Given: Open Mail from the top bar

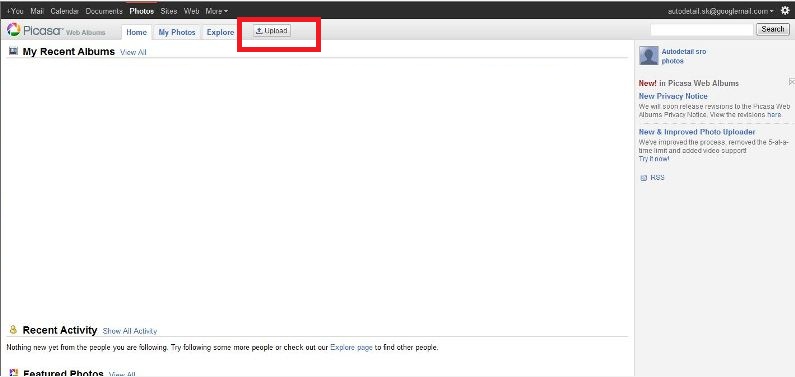Looking at the screenshot, I should (x=37, y=11).
